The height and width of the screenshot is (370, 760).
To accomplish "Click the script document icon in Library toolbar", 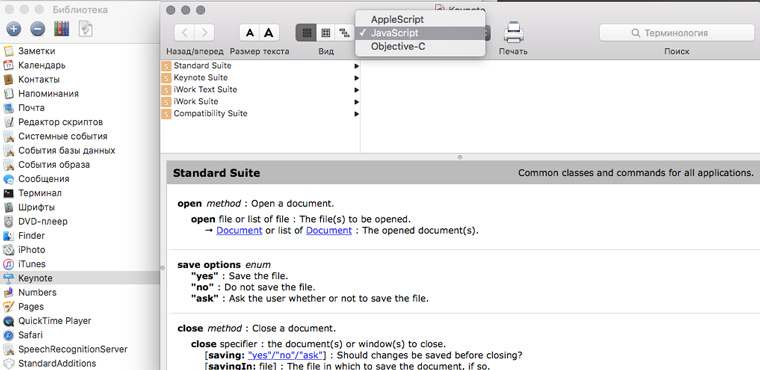I will coord(85,29).
